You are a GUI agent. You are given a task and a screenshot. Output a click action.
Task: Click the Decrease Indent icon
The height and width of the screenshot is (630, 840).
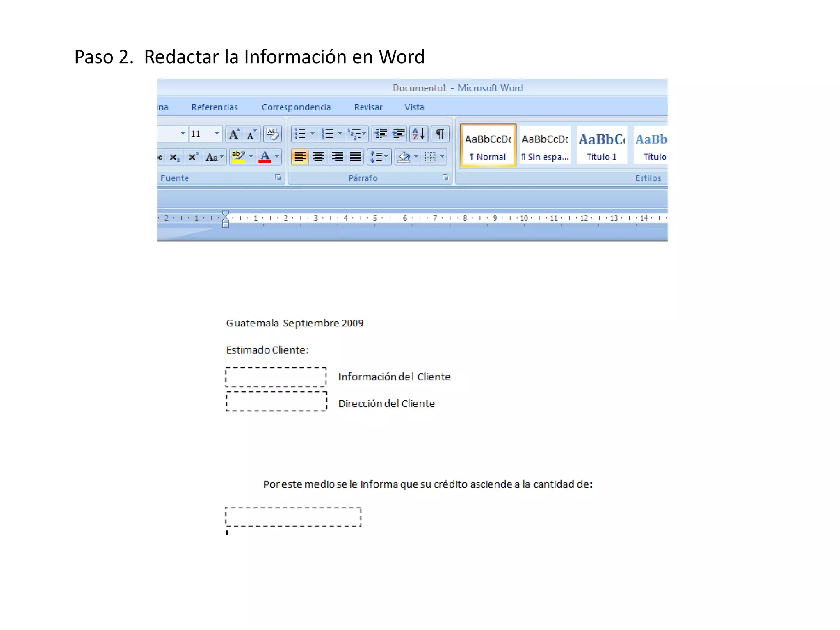(x=381, y=134)
